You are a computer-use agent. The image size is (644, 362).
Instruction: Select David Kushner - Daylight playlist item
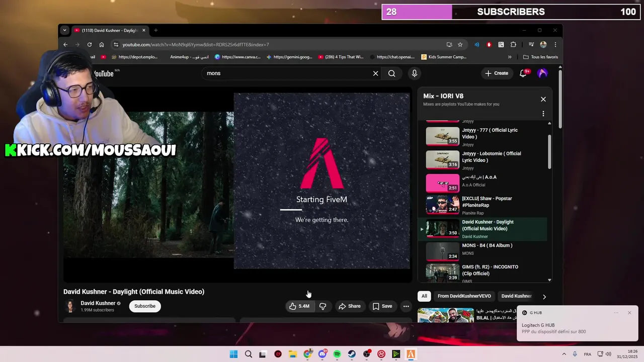pos(483,229)
